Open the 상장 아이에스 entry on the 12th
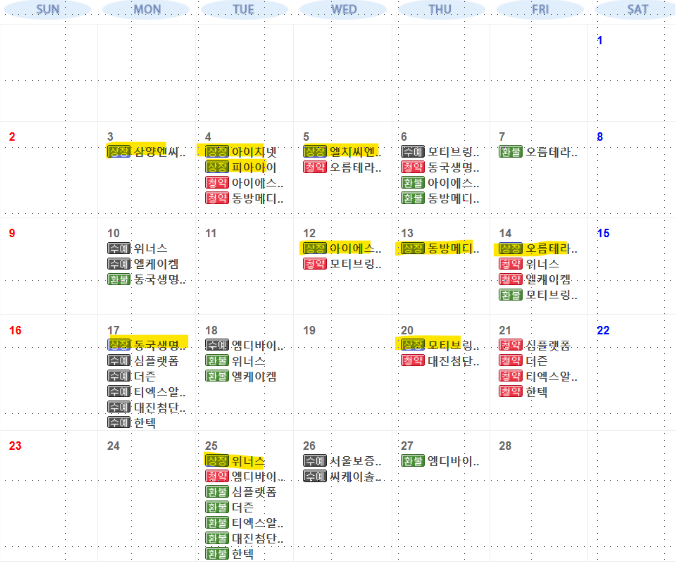The height and width of the screenshot is (562, 676). pos(342,248)
